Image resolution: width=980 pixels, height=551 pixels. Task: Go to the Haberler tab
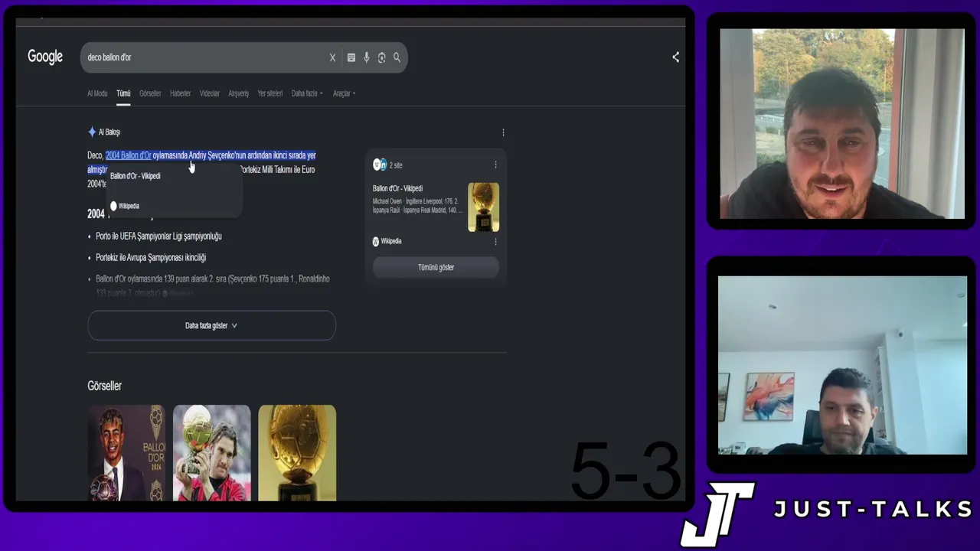[181, 93]
